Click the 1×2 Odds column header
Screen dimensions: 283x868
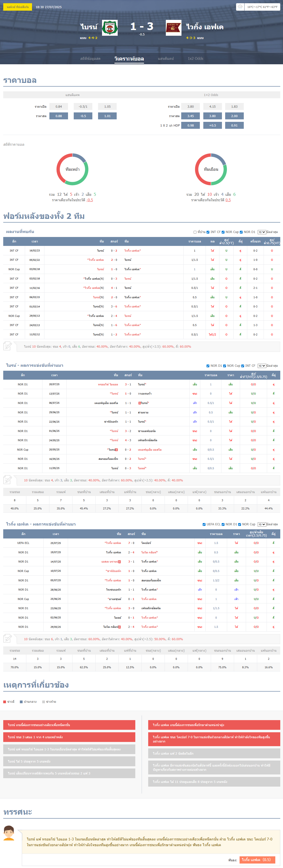(211, 95)
